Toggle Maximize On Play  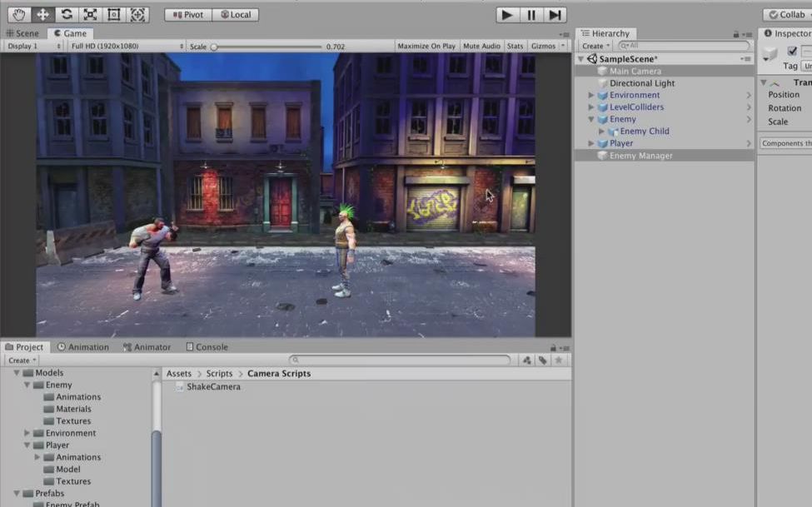click(426, 46)
